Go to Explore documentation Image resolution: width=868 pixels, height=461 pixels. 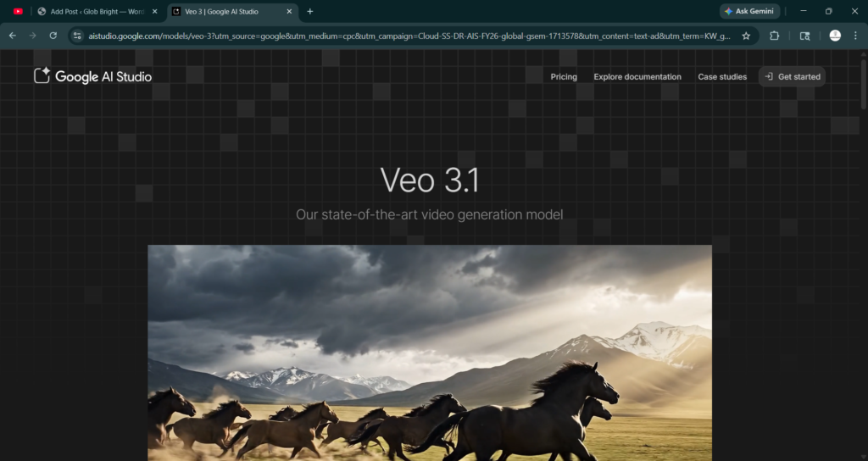coord(637,76)
